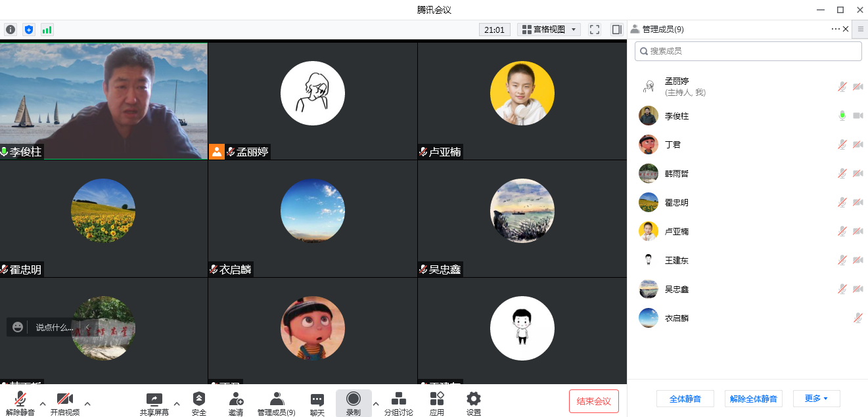
Task: Open the 共享屏幕 share screen tool
Action: tap(154, 403)
